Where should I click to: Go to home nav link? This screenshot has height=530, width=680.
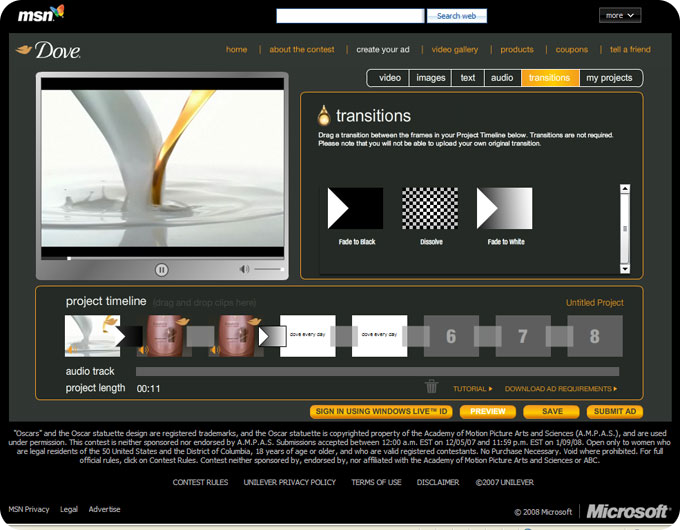click(236, 49)
